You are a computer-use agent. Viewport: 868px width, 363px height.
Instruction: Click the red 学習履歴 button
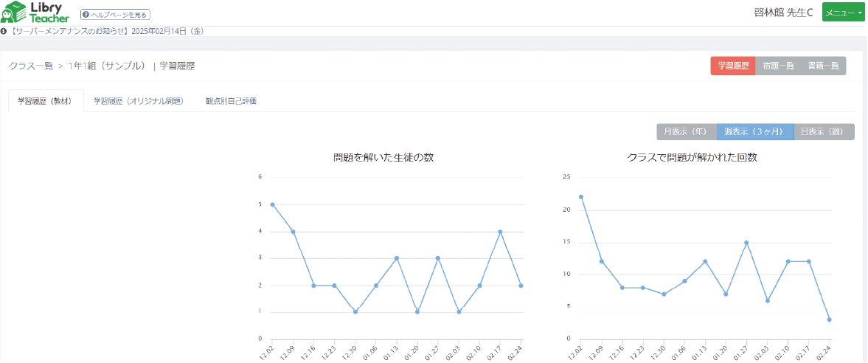[x=733, y=66]
